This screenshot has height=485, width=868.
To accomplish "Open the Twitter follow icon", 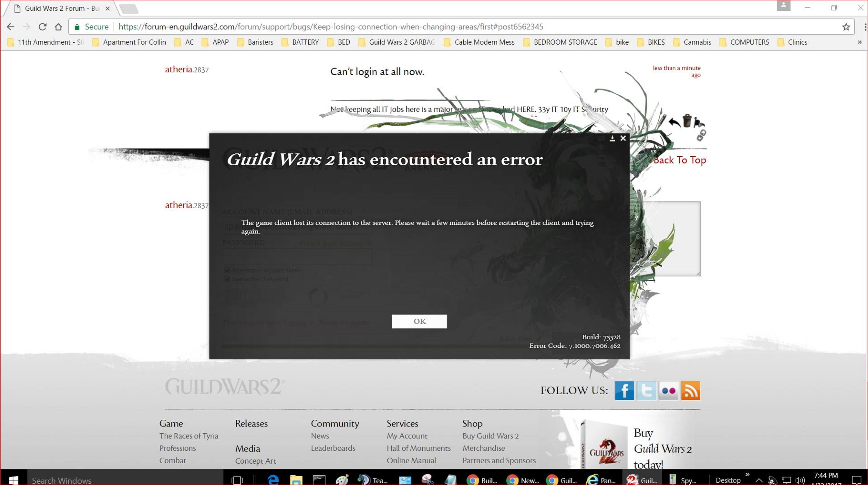I will 646,390.
